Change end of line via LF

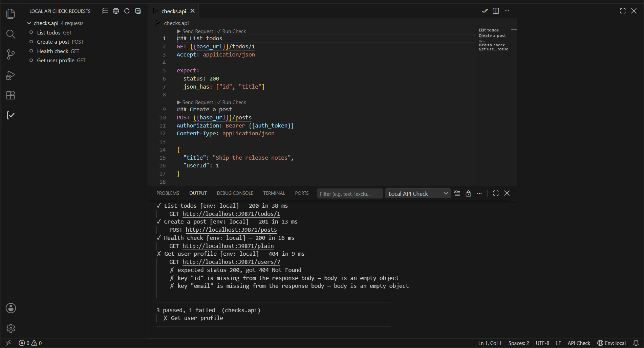(558, 343)
